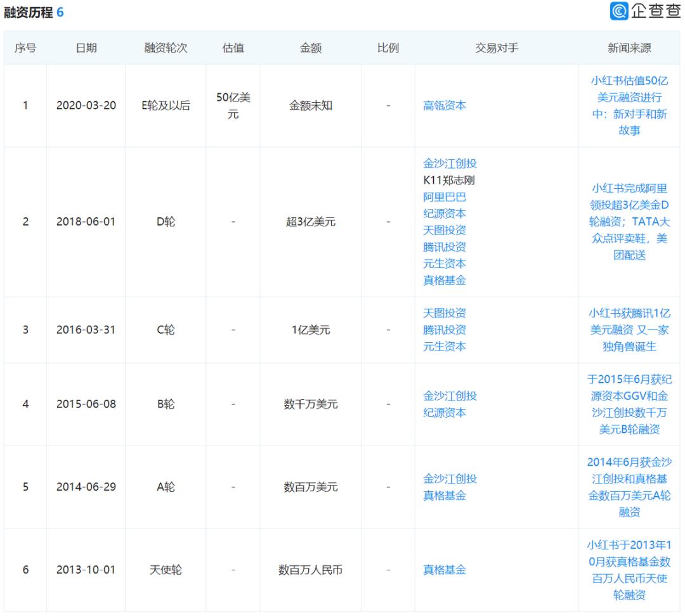
Task: Click the 日期 column header
Action: (x=86, y=48)
